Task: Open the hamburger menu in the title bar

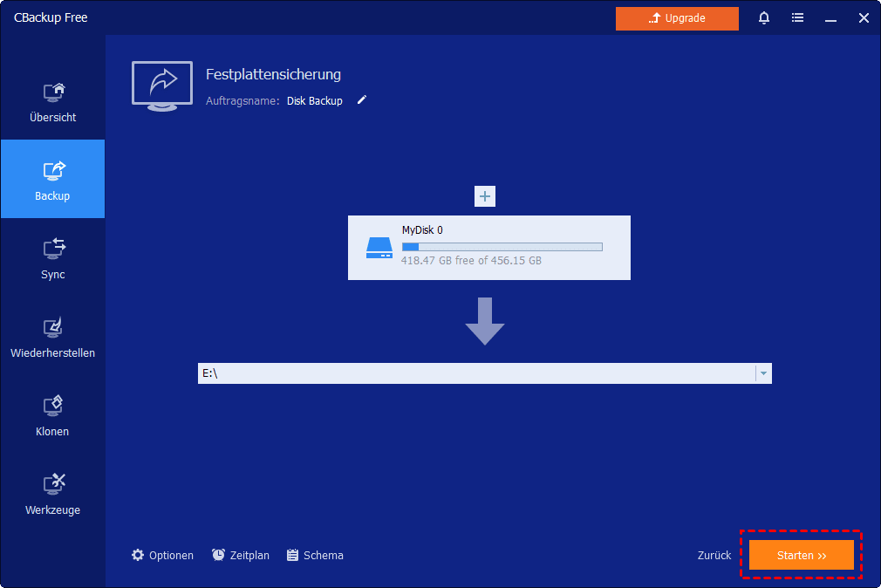Action: click(797, 17)
